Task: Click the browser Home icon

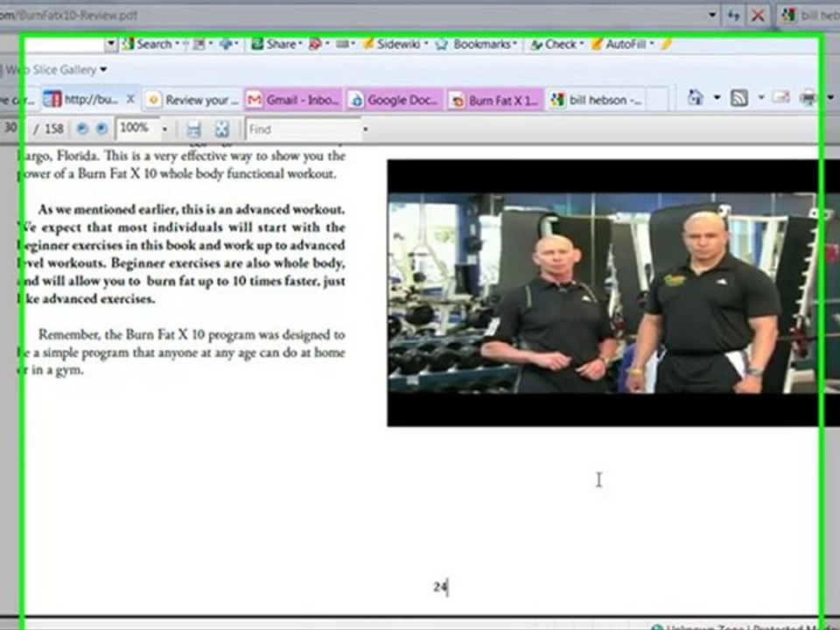Action: coord(696,98)
